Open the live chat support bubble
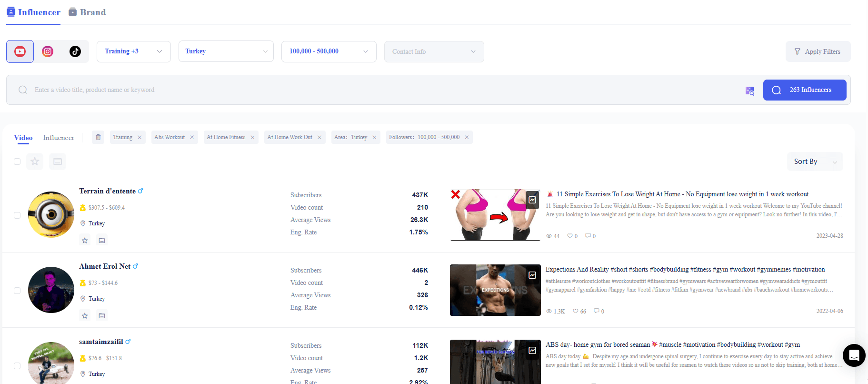Screen dimensions: 868x384 point(854,355)
